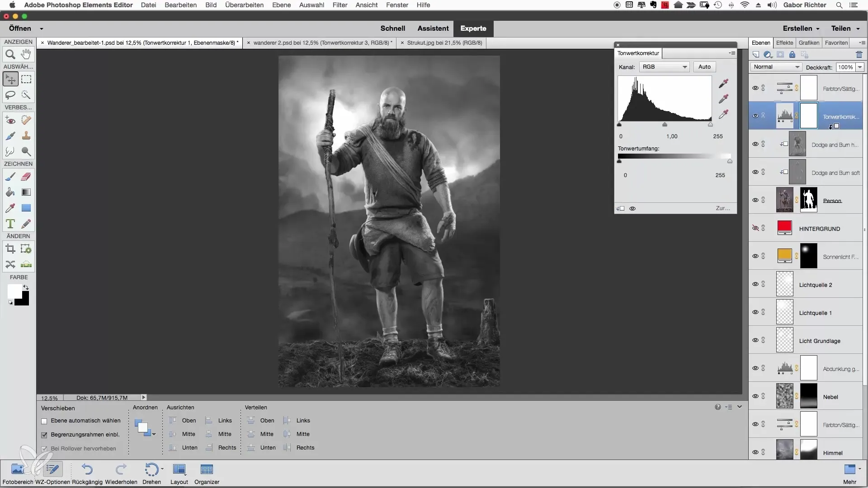868x488 pixels.
Task: Select the Brush tool under Zeichnen
Action: pyautogui.click(x=10, y=177)
